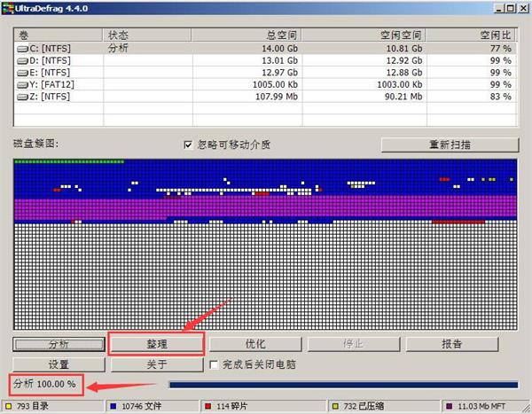Image resolution: width=532 pixels, height=414 pixels.
Task: Toggle the 忽略可移动介质 checkbox
Action: tap(188, 145)
